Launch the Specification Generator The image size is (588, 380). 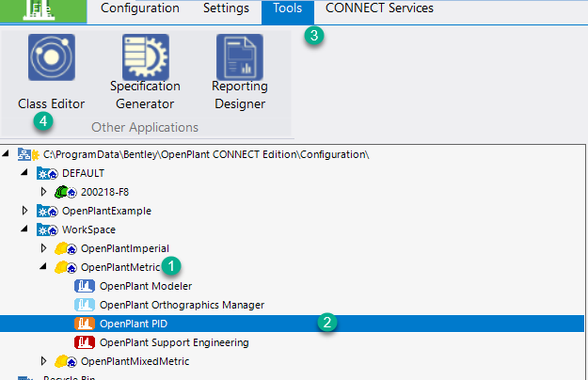pos(145,71)
